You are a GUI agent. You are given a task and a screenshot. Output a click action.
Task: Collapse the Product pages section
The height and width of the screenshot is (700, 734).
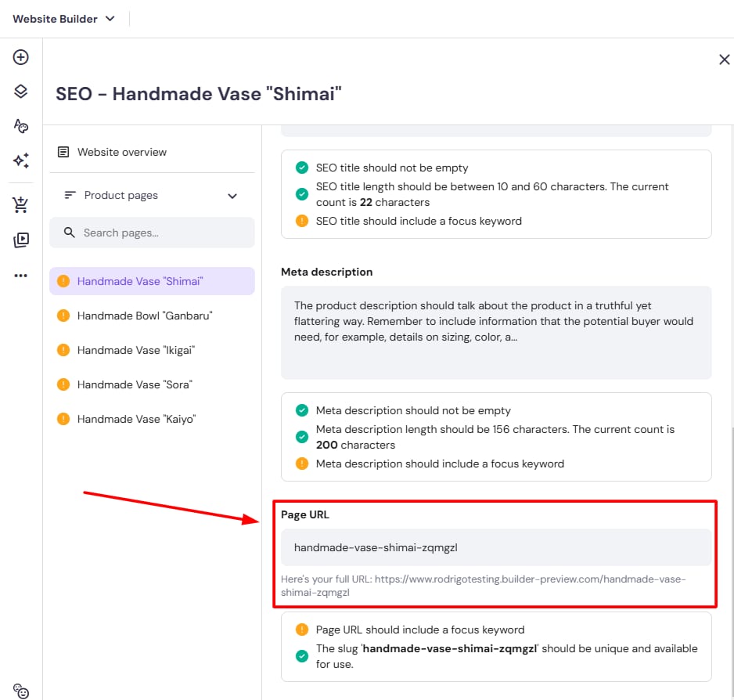[232, 196]
